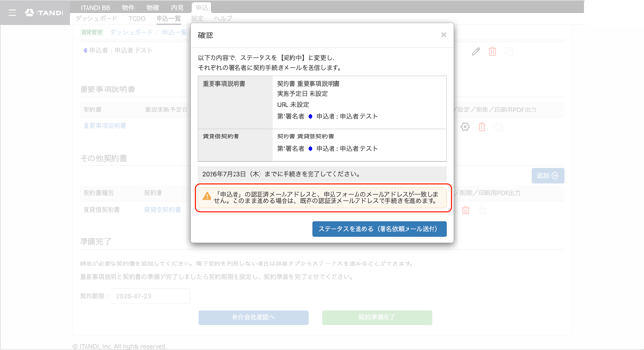Click the 申込一覧 breadcrumb link

pyautogui.click(x=174, y=32)
